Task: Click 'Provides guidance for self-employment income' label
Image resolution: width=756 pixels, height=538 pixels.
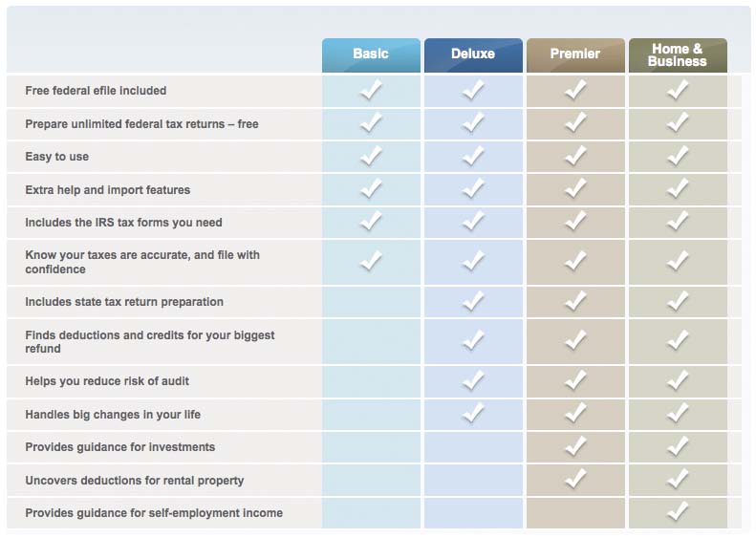Action: coord(154,513)
